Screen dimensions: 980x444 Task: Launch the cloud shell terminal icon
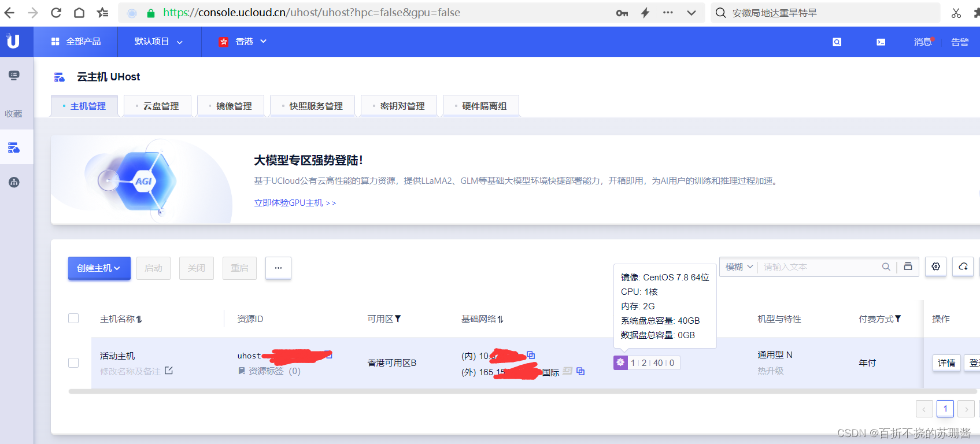(x=881, y=42)
